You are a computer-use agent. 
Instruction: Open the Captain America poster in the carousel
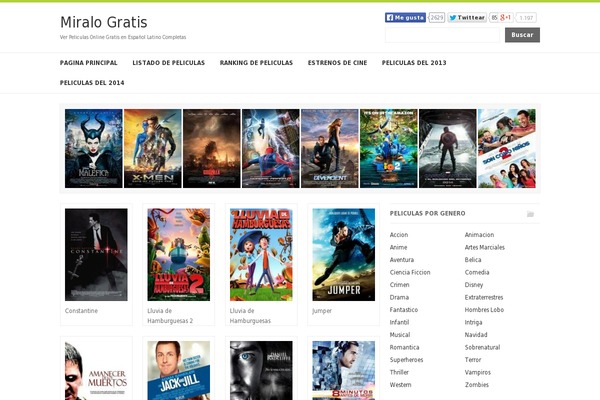click(448, 149)
